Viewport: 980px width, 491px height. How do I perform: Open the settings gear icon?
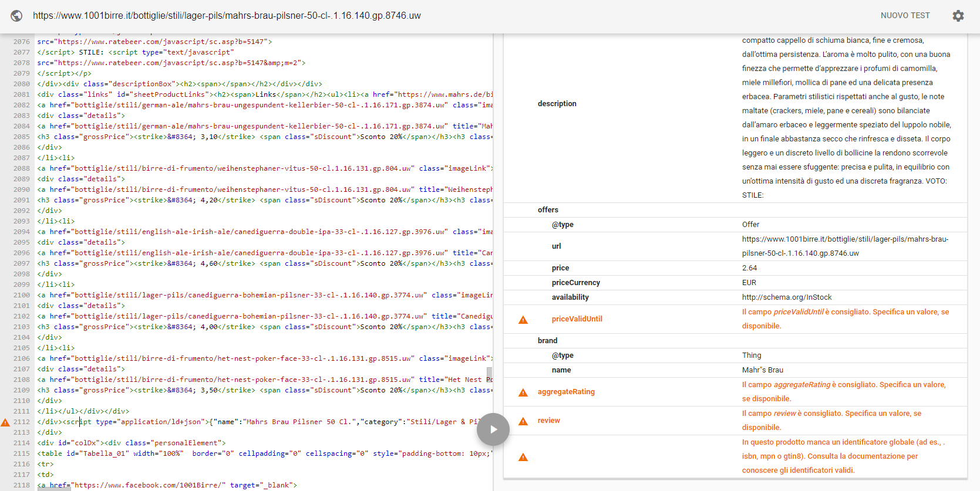click(x=958, y=16)
